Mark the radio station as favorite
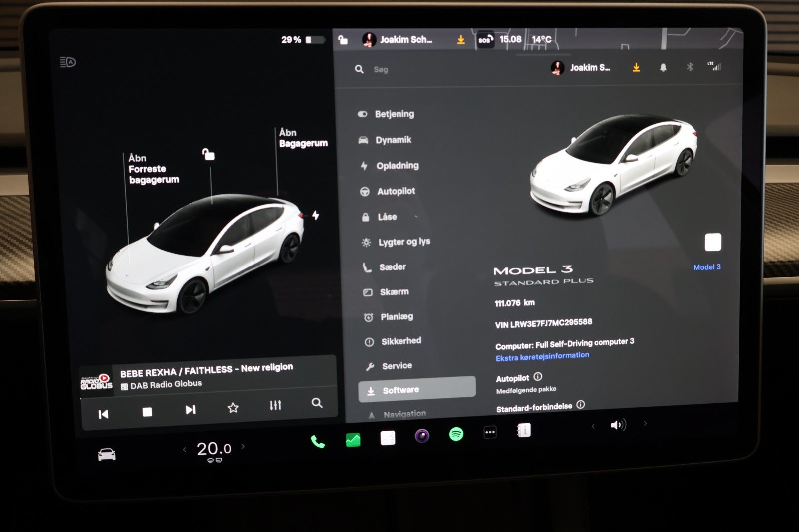 point(233,408)
